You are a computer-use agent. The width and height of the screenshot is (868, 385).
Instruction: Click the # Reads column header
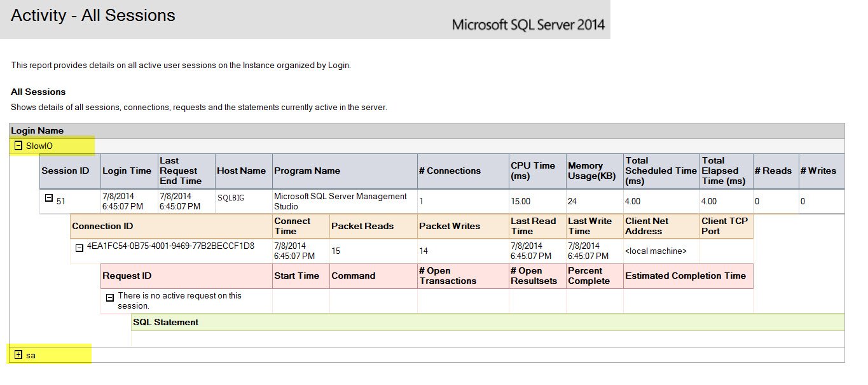776,171
